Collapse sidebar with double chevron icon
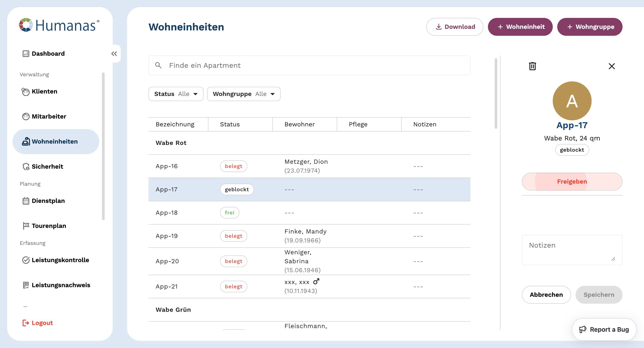644x348 pixels. point(114,53)
